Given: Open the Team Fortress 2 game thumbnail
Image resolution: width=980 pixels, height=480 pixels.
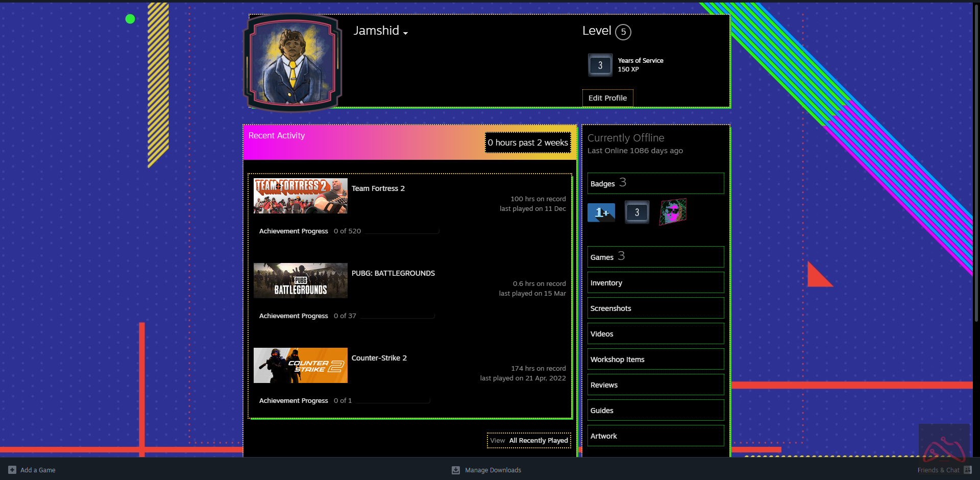Looking at the screenshot, I should (300, 196).
